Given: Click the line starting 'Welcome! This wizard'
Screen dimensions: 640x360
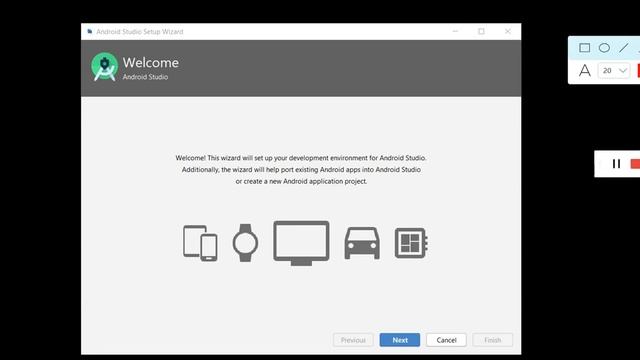Looking at the screenshot, I should pyautogui.click(x=301, y=158).
